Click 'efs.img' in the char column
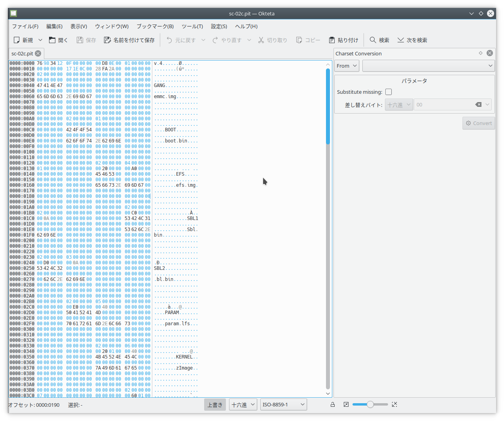This screenshot has width=504, height=421. coord(186,185)
